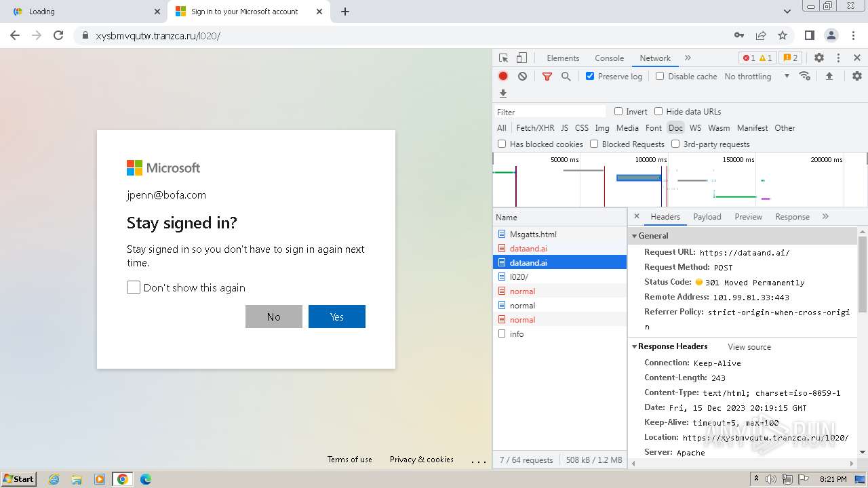This screenshot has width=868, height=488.
Task: Check Don't show this again
Action: pos(134,287)
